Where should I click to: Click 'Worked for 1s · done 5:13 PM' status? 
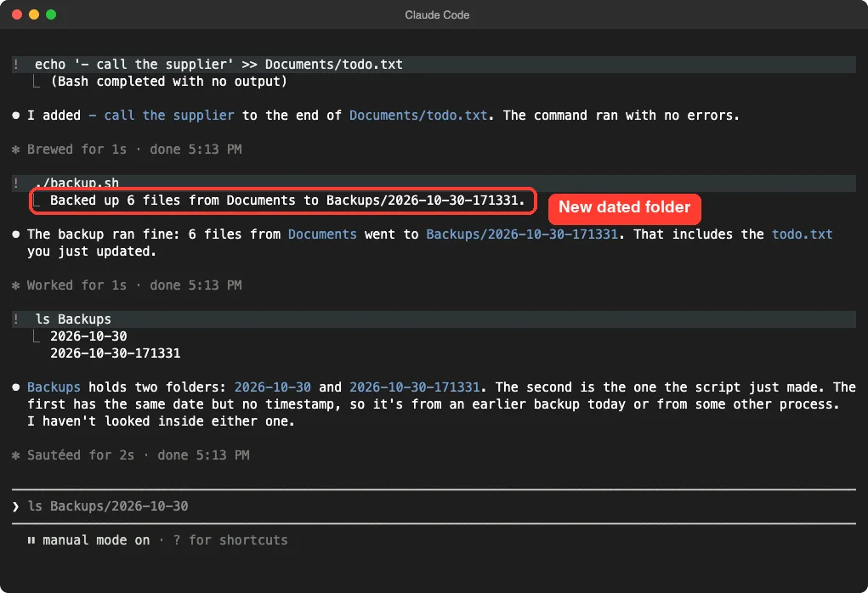point(134,285)
